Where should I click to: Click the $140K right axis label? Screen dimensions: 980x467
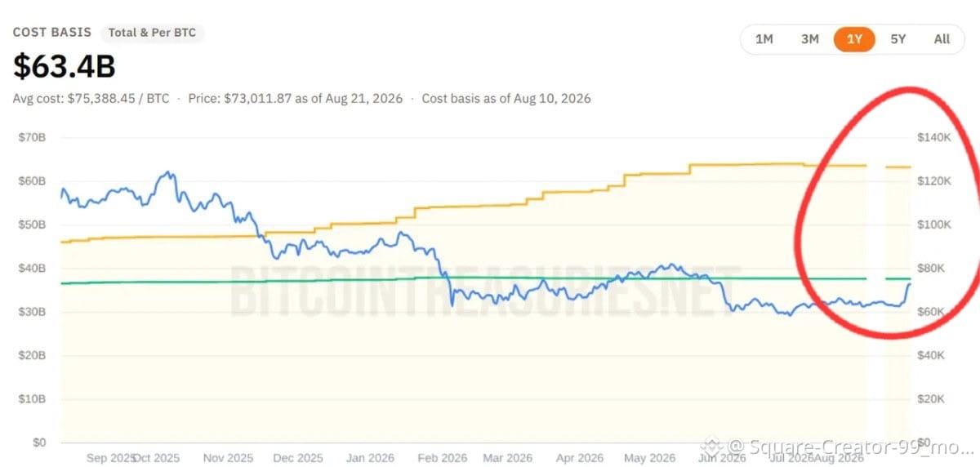click(935, 137)
